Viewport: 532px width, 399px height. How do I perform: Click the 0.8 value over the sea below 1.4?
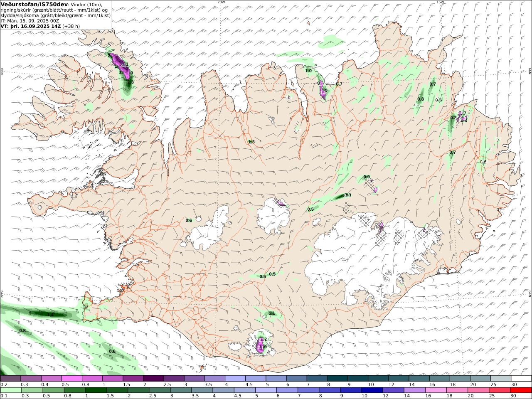(x=22, y=331)
